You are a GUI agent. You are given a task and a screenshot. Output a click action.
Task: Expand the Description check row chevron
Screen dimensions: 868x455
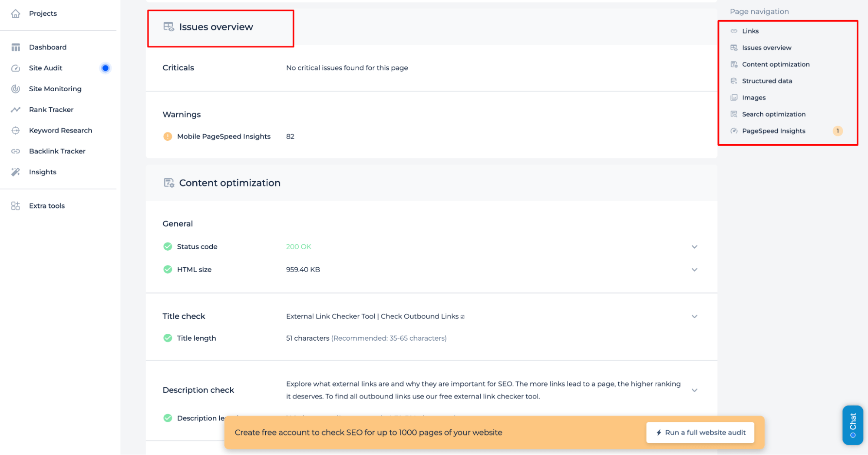[x=694, y=390]
